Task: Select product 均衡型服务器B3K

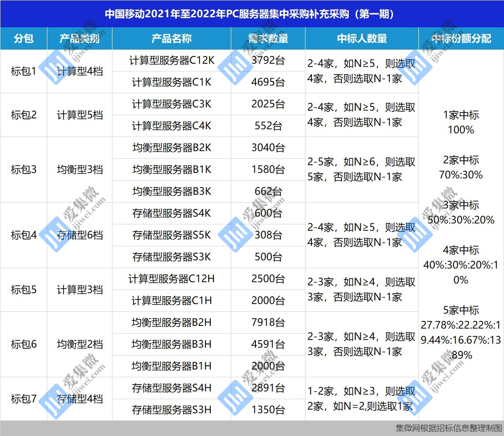Action: 172,191
